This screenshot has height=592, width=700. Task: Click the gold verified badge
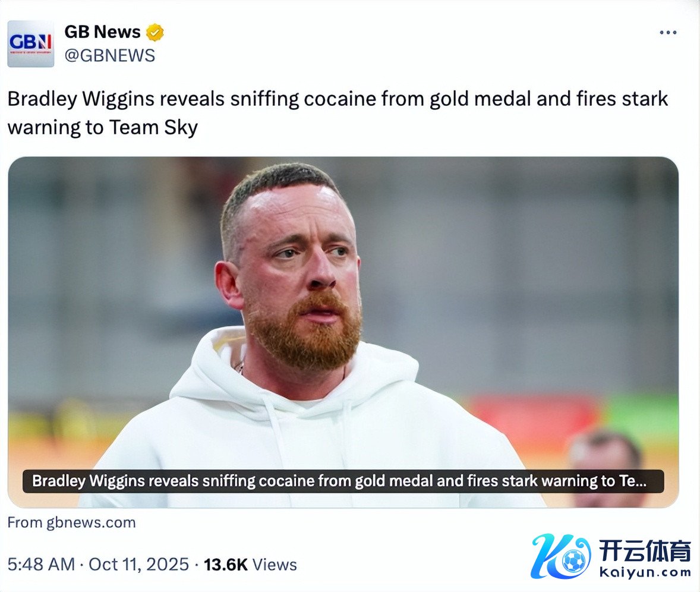tap(155, 33)
